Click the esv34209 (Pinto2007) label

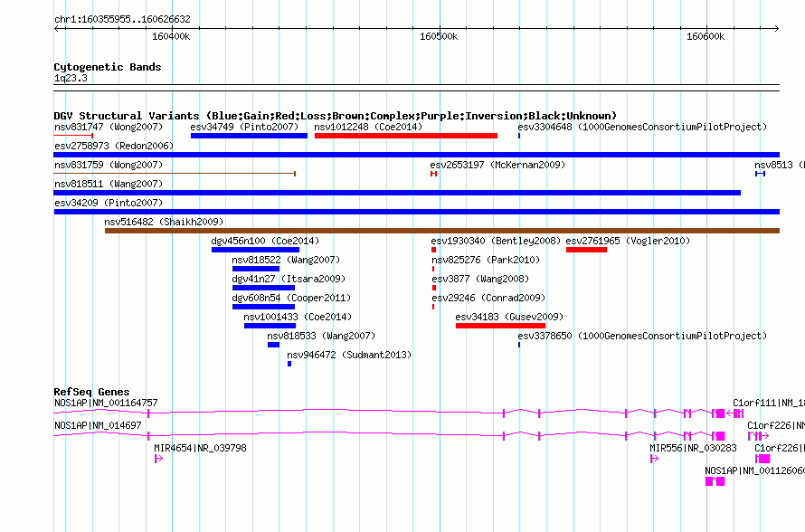109,203
